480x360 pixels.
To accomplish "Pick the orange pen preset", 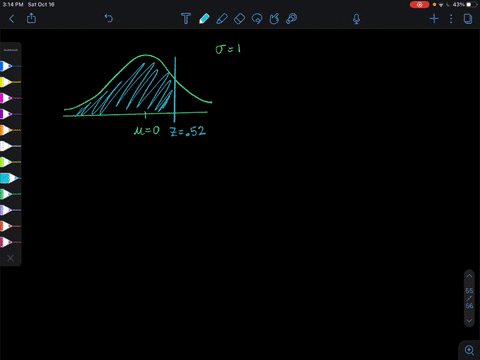I will [10, 130].
